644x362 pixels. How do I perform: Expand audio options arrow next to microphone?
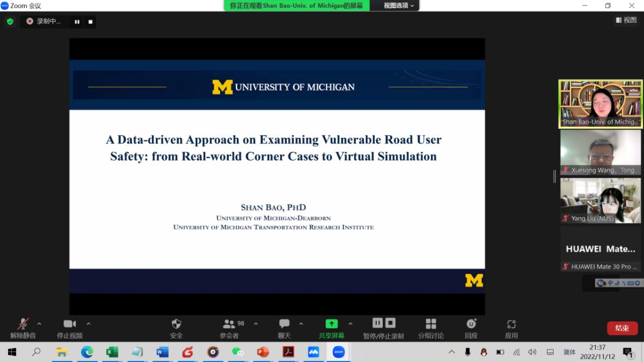point(39,324)
